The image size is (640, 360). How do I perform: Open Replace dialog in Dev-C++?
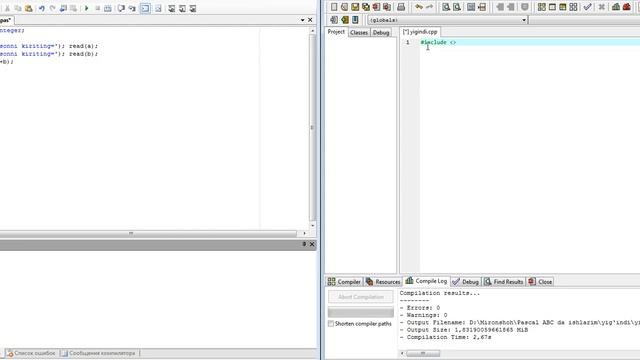tap(457, 7)
